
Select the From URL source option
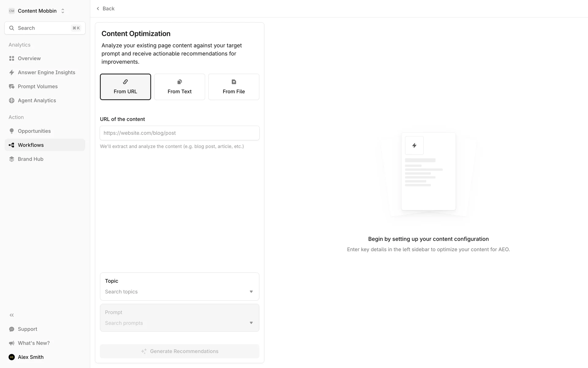(125, 87)
